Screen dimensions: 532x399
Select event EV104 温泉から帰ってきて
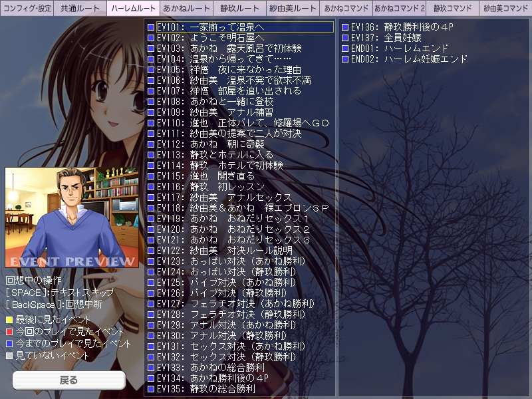click(224, 59)
